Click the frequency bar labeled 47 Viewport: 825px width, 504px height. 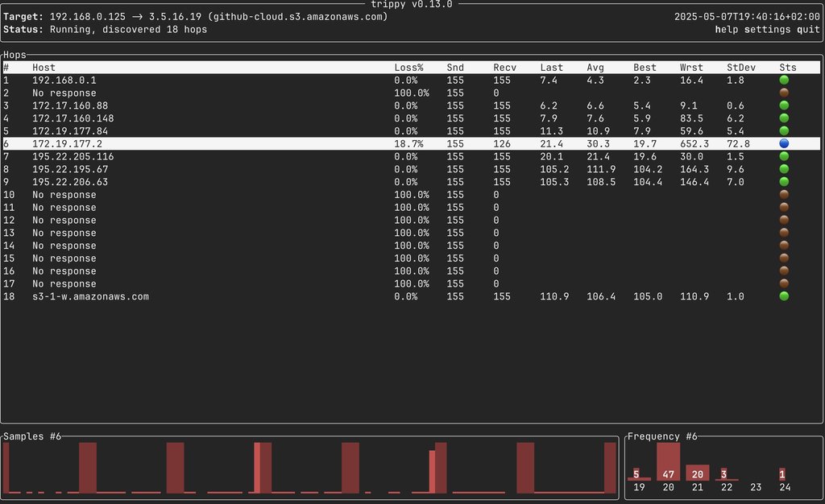tap(668, 461)
